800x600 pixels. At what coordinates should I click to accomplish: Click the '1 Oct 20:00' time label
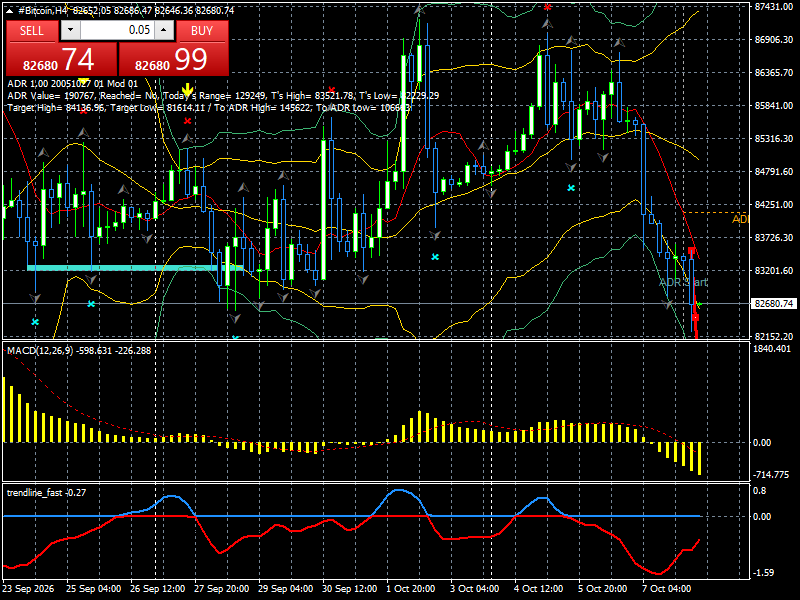411,588
